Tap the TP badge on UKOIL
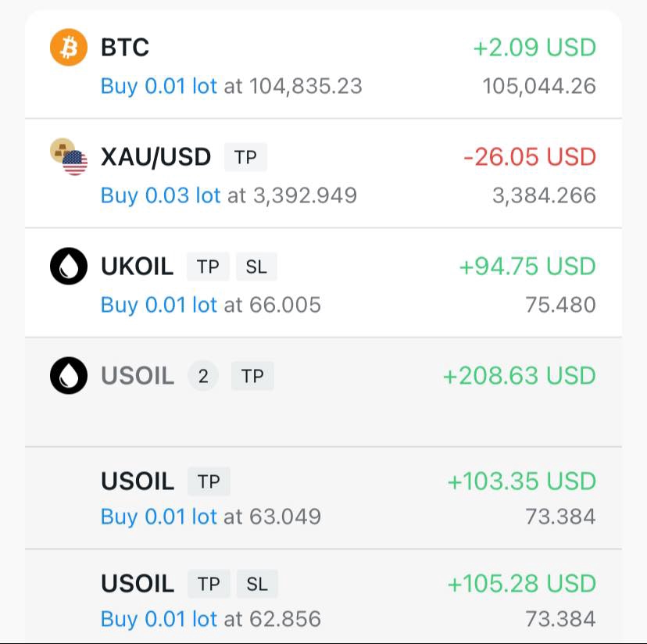The height and width of the screenshot is (644, 647). coord(208,267)
